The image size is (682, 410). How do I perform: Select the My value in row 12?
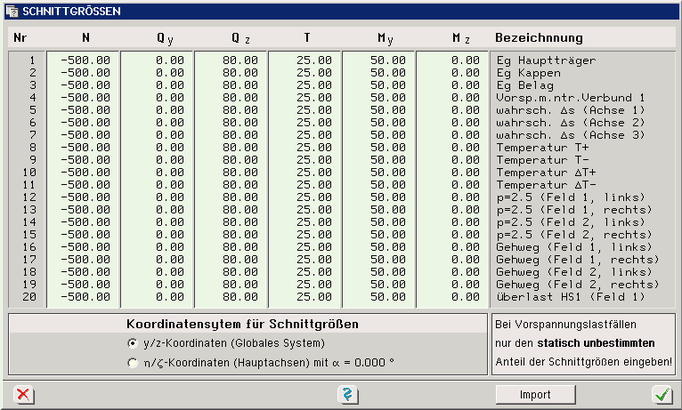(x=379, y=197)
